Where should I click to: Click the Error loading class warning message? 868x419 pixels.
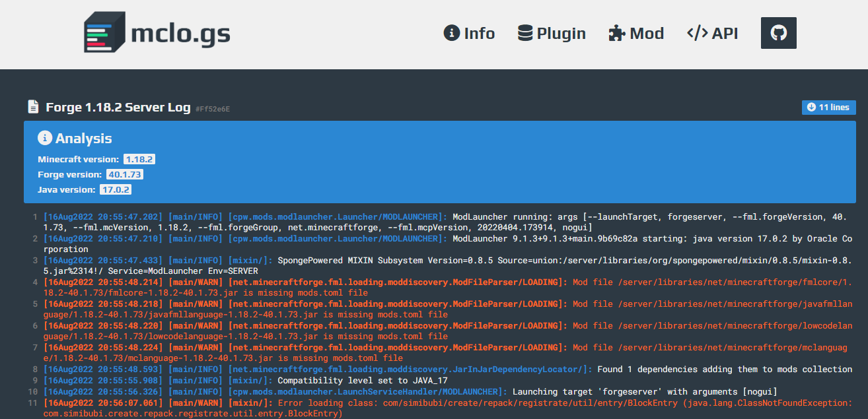449,408
